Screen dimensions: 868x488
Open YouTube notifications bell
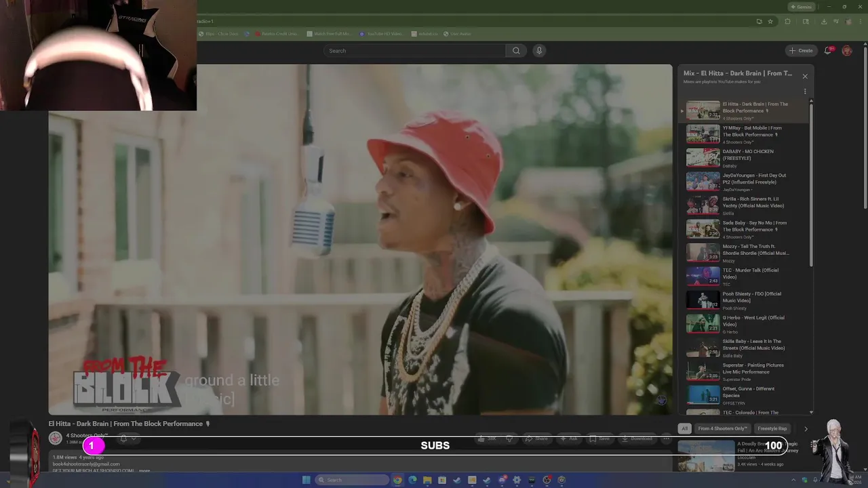tap(829, 51)
